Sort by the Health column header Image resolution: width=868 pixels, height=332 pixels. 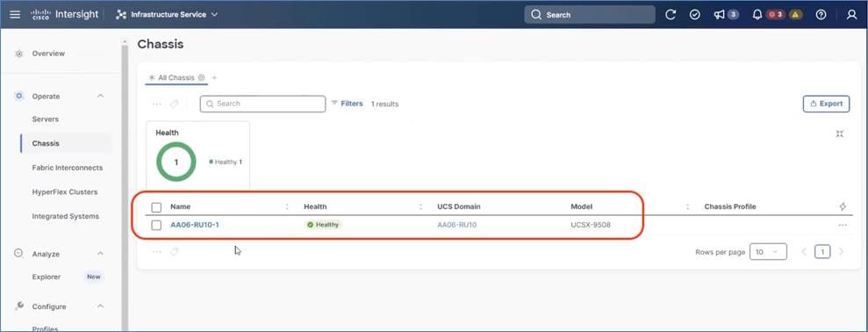click(315, 206)
